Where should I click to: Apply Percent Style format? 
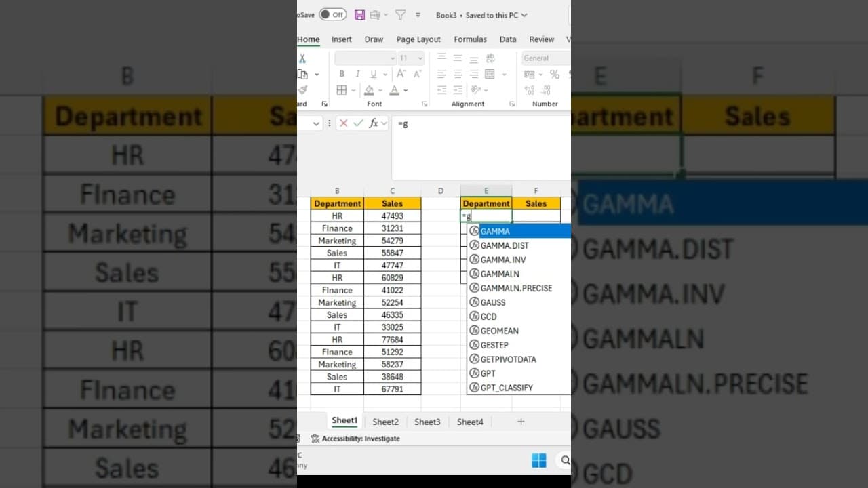[x=555, y=74]
